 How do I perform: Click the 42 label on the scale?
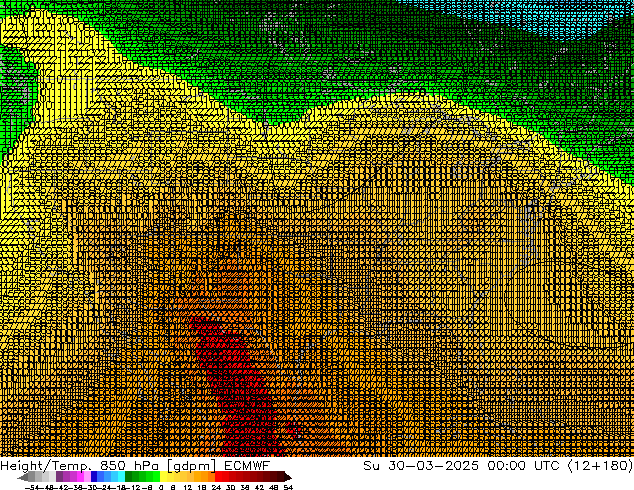pos(259,487)
